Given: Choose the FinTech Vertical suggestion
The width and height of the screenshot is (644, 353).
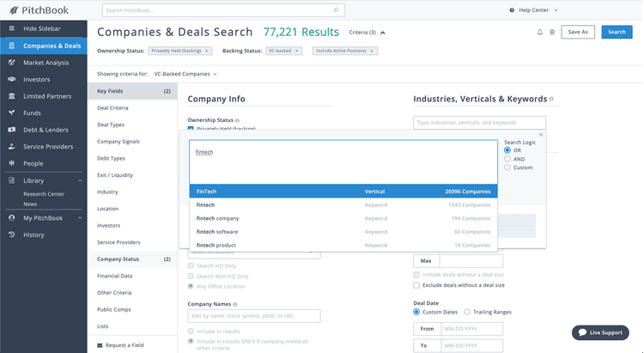Looking at the screenshot, I should [343, 192].
